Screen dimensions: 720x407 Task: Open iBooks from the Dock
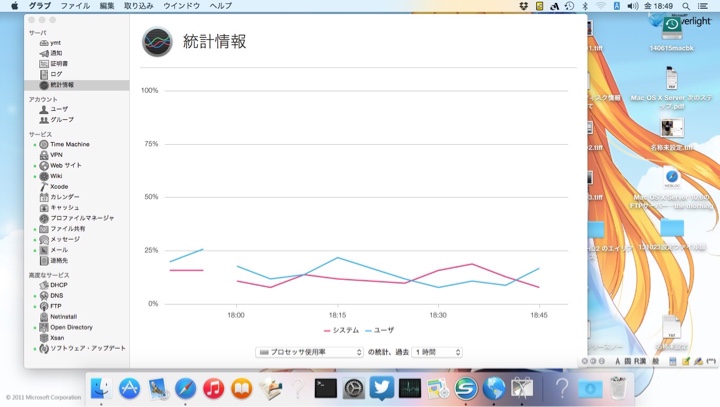pyautogui.click(x=242, y=389)
